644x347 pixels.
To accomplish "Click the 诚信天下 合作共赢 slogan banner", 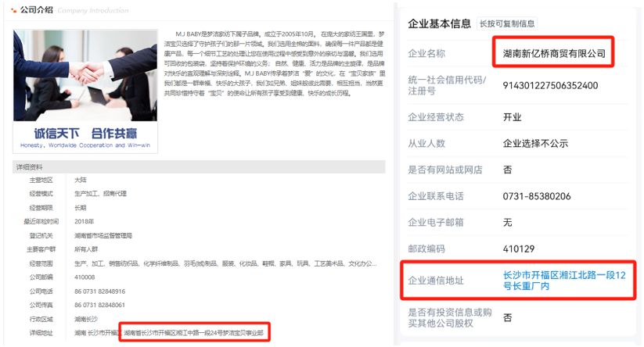I will 85,138.
